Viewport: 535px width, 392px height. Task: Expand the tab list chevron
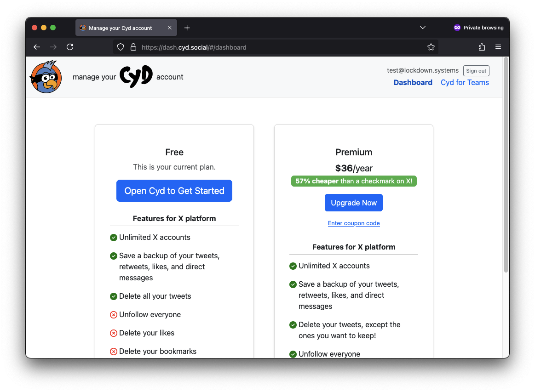pyautogui.click(x=422, y=28)
